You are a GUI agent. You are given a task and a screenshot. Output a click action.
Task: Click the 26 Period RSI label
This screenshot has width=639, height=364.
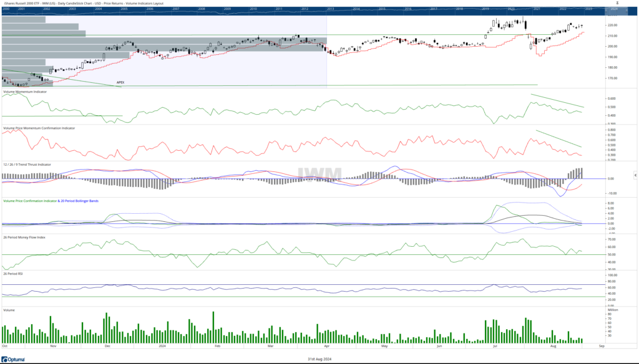click(x=12, y=273)
